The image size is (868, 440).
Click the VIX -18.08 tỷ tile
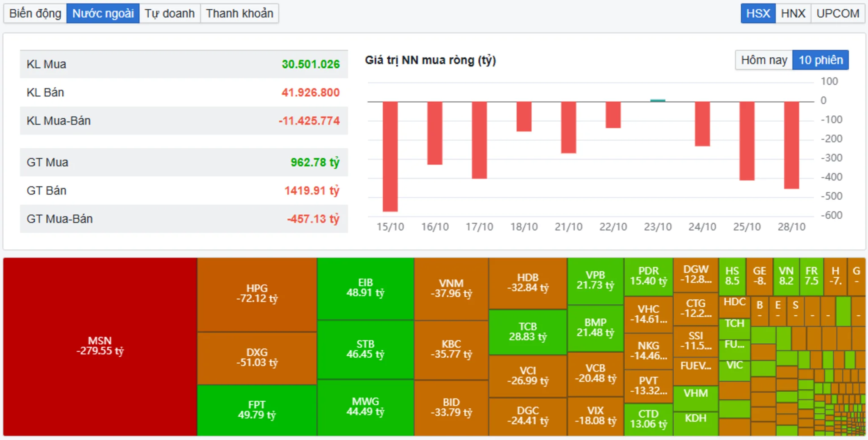click(595, 416)
